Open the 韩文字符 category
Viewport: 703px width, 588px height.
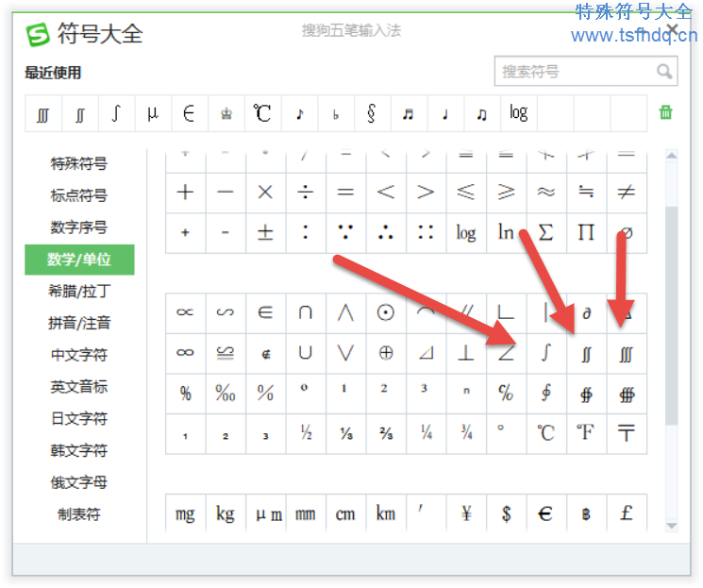[79, 450]
